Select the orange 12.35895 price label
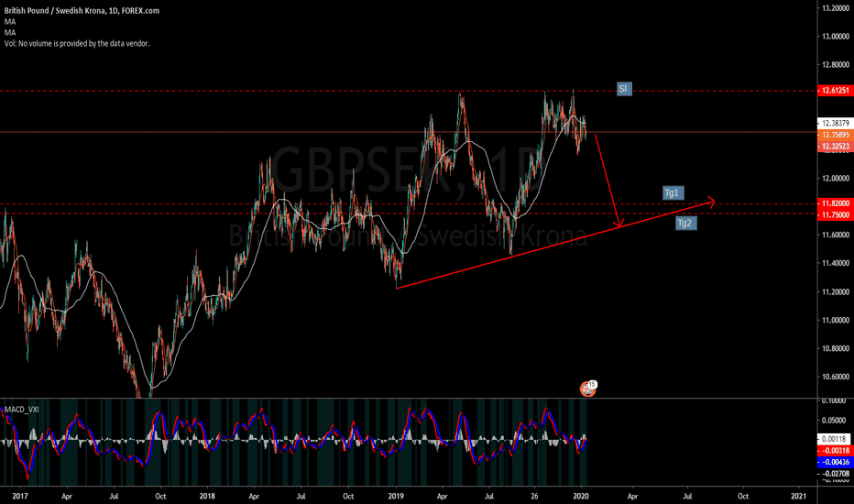The width and height of the screenshot is (854, 504). 836,135
